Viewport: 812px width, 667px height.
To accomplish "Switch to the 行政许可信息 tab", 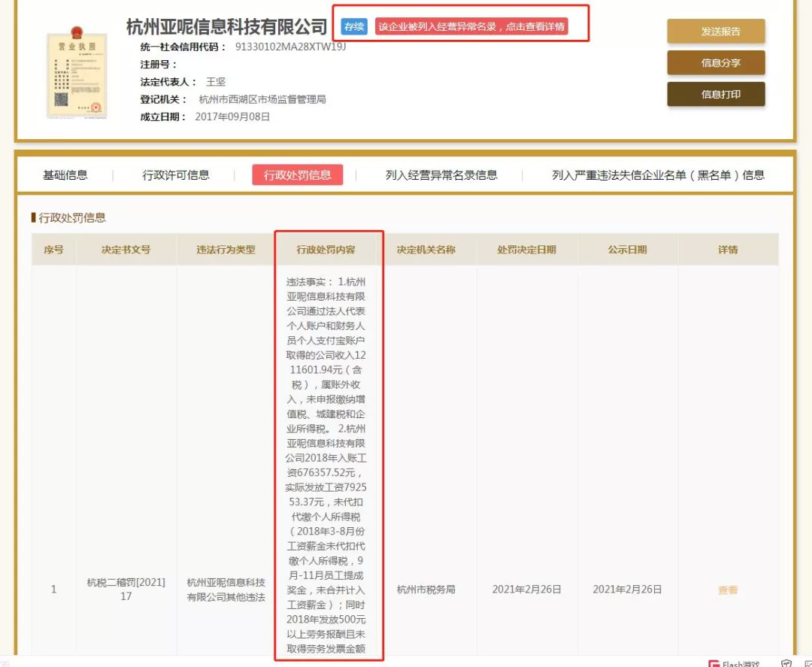I will (176, 175).
